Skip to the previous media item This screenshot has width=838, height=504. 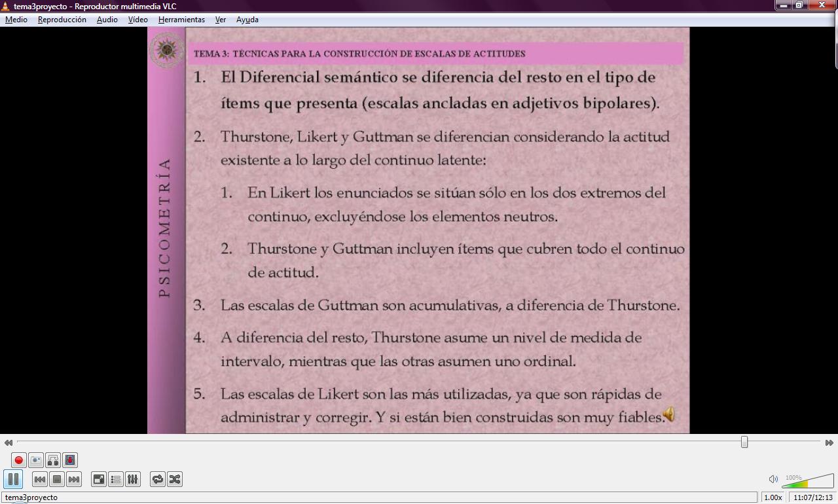coord(40,480)
